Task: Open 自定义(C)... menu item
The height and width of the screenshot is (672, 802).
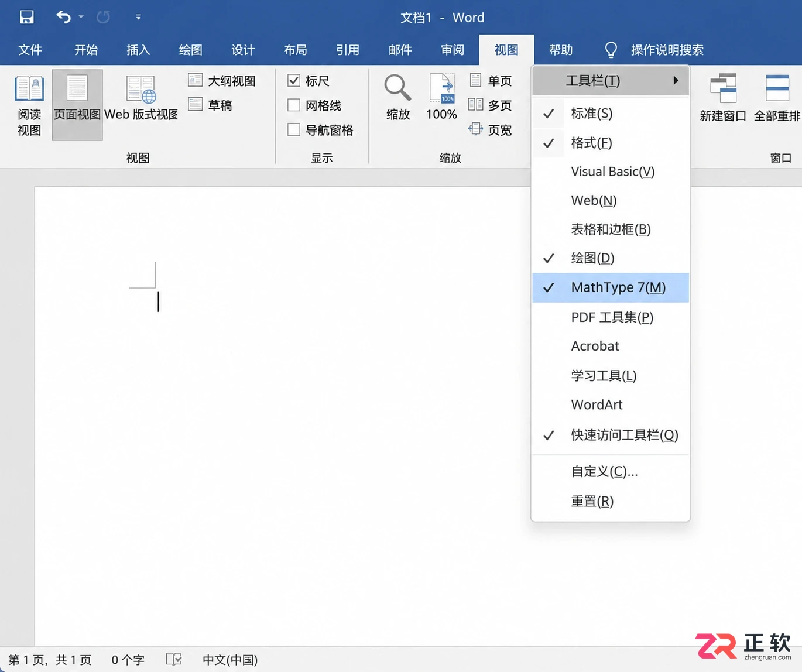Action: pos(611,471)
